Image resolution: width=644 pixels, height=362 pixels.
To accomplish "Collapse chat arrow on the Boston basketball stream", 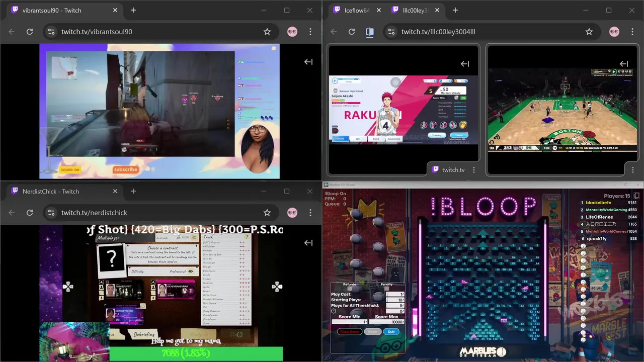I will click(x=624, y=64).
